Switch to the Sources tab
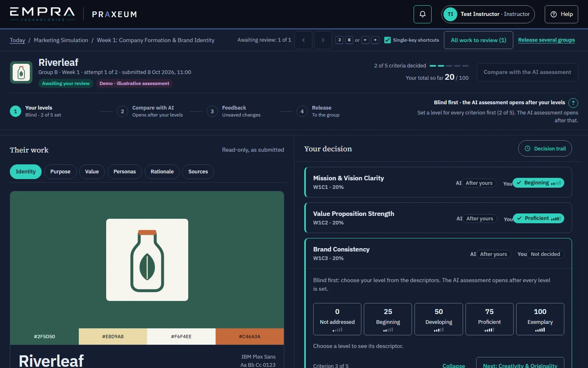The width and height of the screenshot is (588, 368). pos(198,172)
